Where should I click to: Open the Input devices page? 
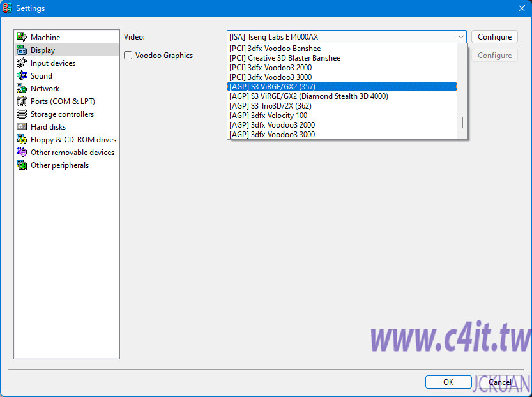coord(67,63)
